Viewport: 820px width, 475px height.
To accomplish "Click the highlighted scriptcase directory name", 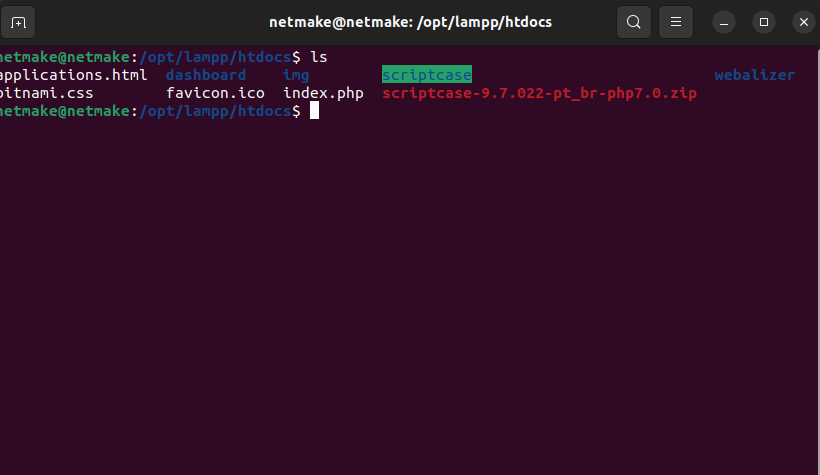I will tap(427, 75).
